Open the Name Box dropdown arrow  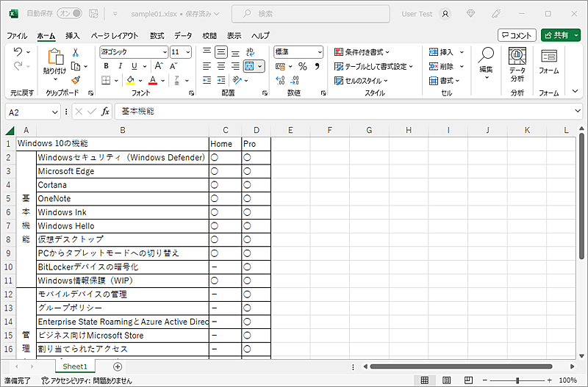pos(55,112)
